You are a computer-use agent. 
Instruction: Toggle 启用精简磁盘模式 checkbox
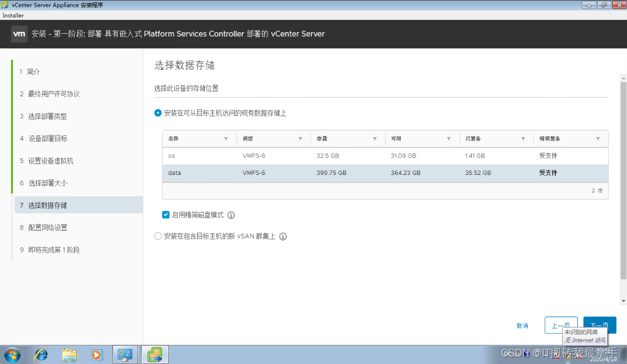[x=165, y=215]
